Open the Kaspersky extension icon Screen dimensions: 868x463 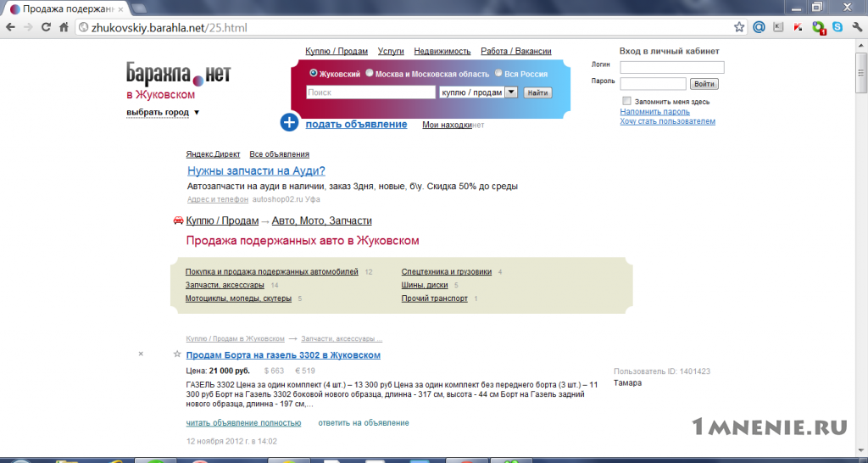coord(798,26)
